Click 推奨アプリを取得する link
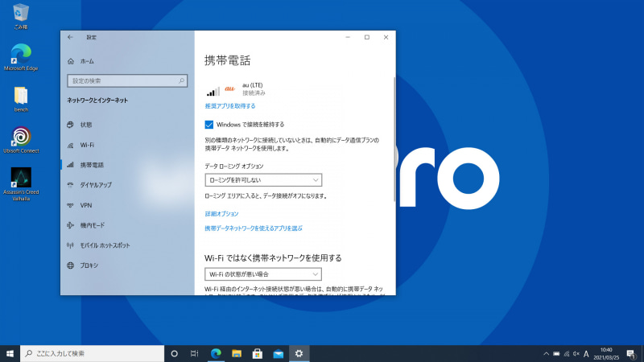This screenshot has width=644, height=362. (230, 106)
